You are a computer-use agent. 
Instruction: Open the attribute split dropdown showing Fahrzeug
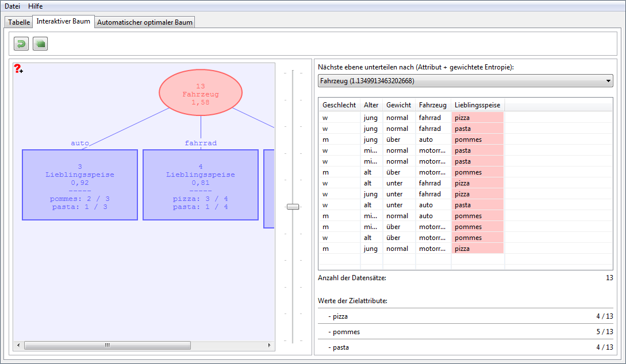pos(465,81)
